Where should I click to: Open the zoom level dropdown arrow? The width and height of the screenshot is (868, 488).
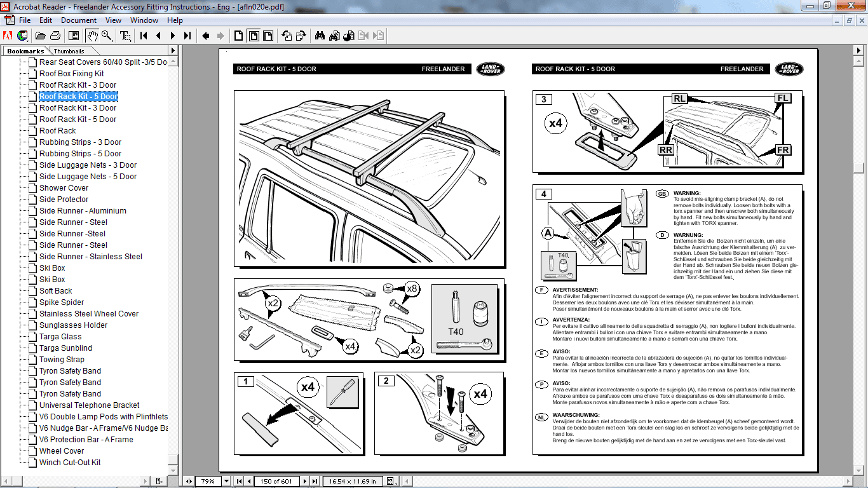point(227,481)
